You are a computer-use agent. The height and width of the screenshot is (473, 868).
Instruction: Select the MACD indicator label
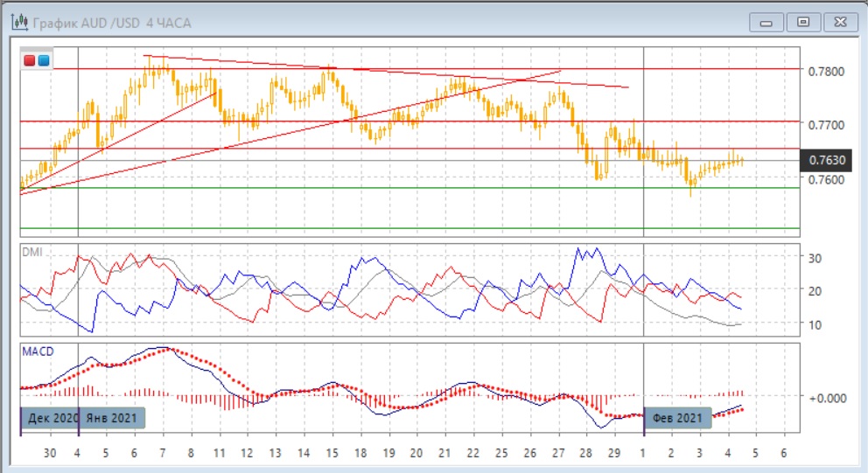coord(38,351)
